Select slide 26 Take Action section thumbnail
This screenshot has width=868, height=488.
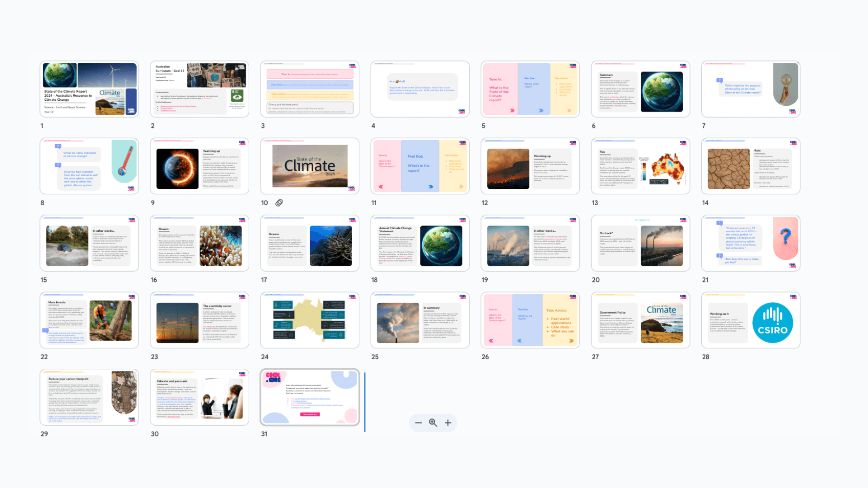click(530, 320)
